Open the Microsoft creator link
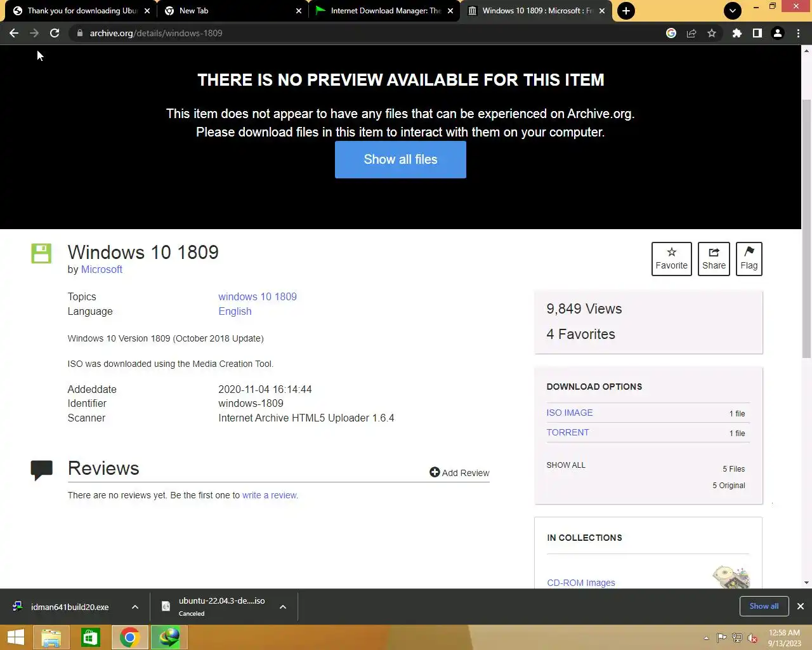 coord(101,269)
